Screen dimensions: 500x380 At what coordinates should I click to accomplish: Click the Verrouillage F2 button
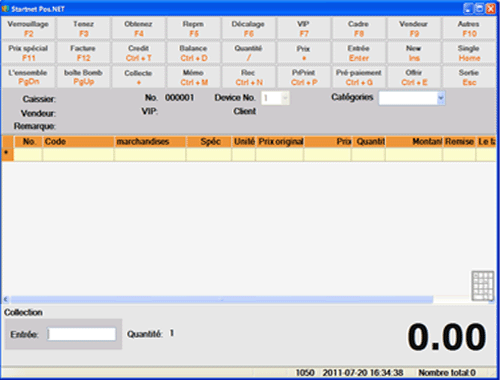28,28
